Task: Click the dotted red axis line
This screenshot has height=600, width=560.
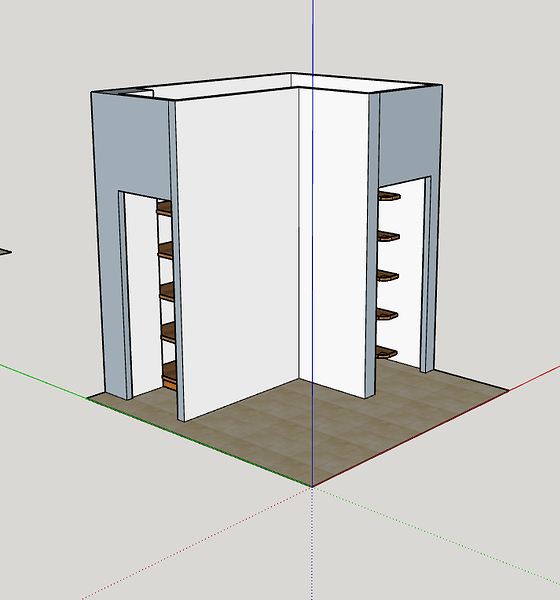Action: 195,543
